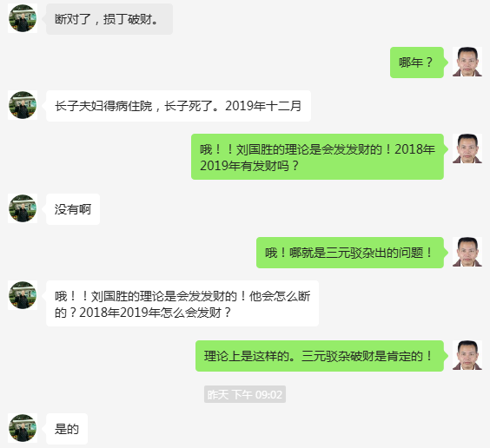Click own avatar beside '三元驳杂出的问题' bubble
The width and height of the screenshot is (490, 448).
(467, 252)
